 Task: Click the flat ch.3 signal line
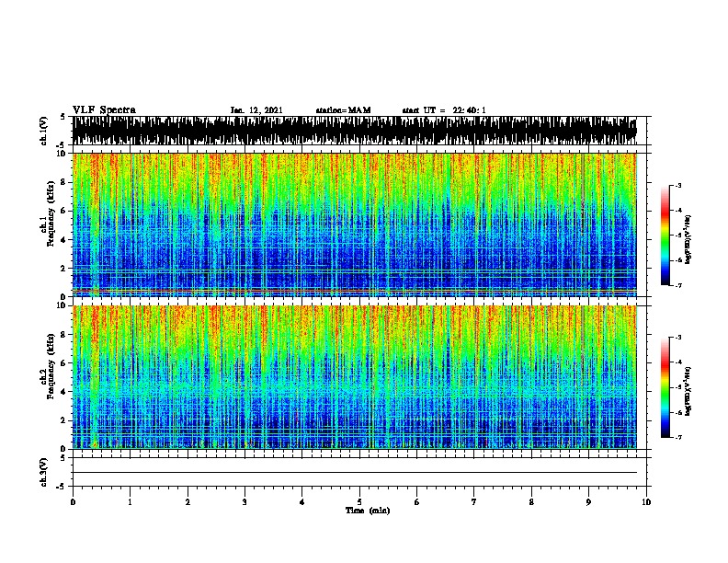[354, 473]
